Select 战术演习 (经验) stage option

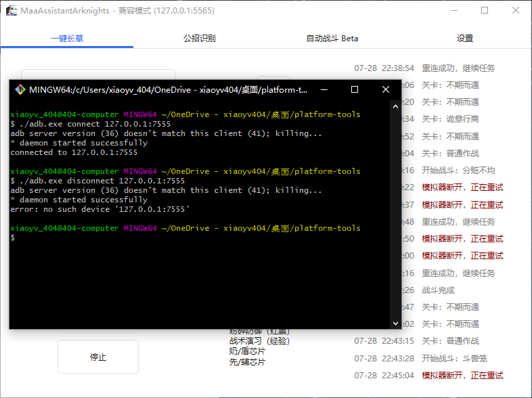point(259,341)
